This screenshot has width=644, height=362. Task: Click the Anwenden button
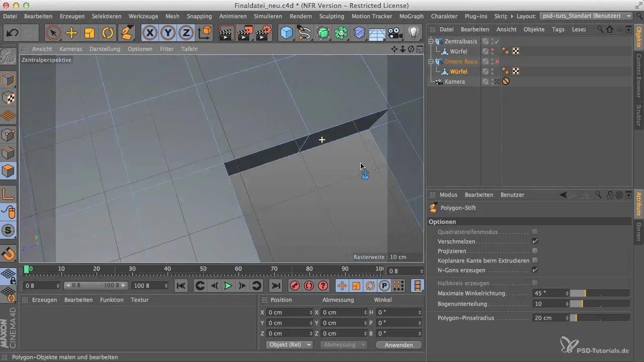point(399,345)
